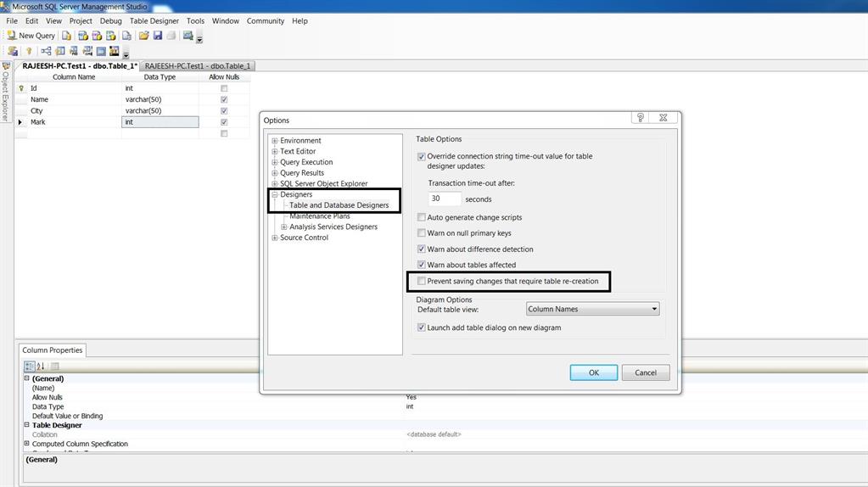The image size is (868, 487).
Task: Select Table and Database Designers tree item
Action: coord(339,204)
